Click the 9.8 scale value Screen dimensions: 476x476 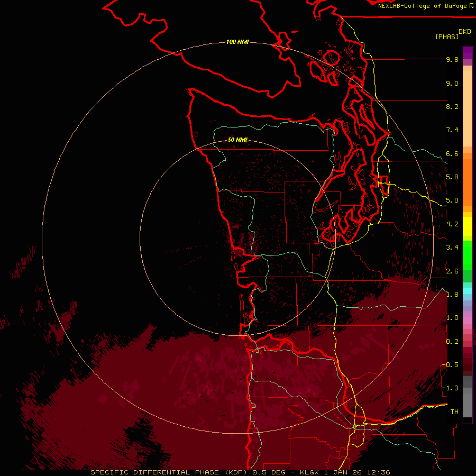pyautogui.click(x=452, y=59)
